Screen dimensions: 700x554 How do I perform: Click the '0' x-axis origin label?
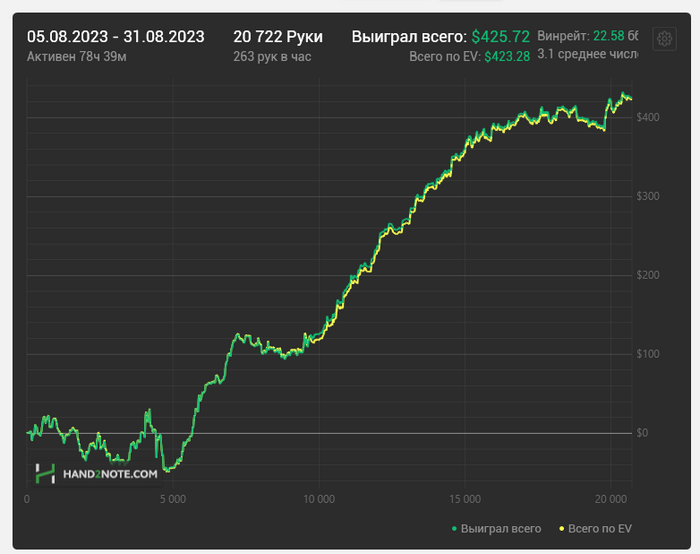27,499
